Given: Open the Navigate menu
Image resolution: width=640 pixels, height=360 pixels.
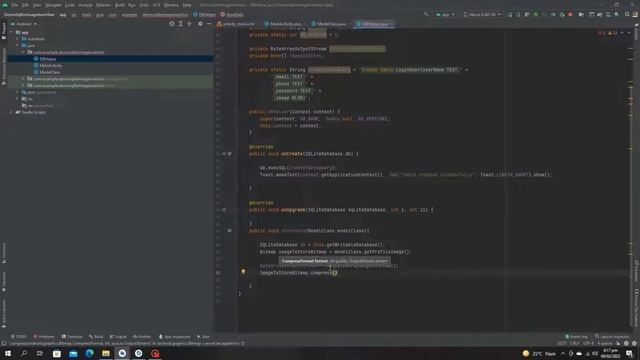Looking at the screenshot, I should coord(53,5).
